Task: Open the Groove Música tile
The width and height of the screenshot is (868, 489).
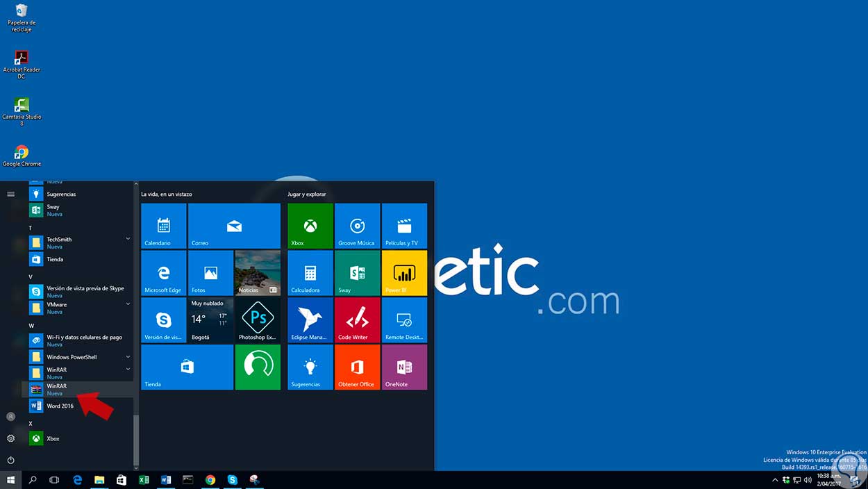Action: (358, 226)
